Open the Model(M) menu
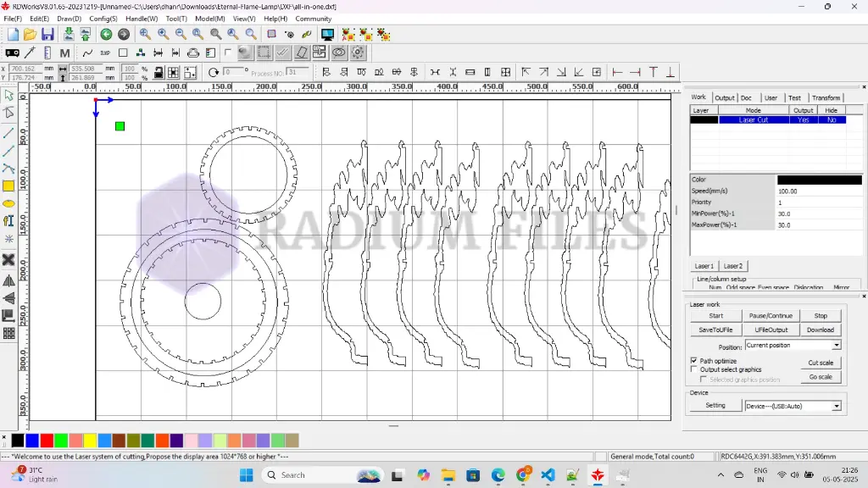 click(x=210, y=19)
